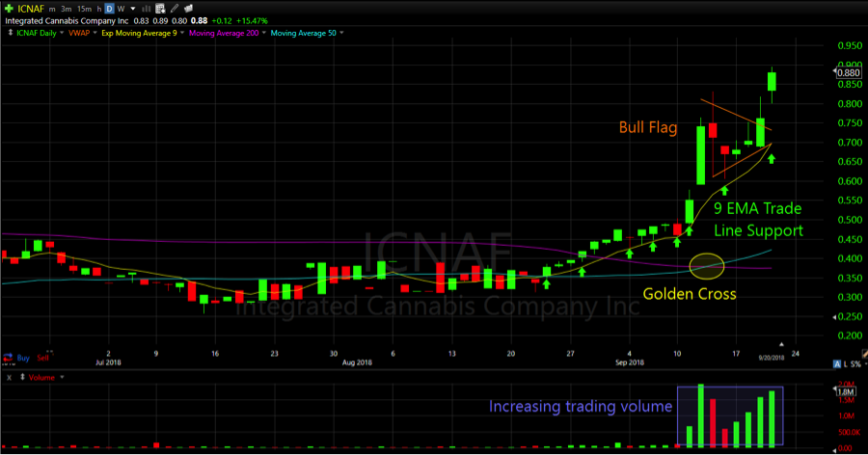
Task: Click the Sell button
Action: point(42,358)
